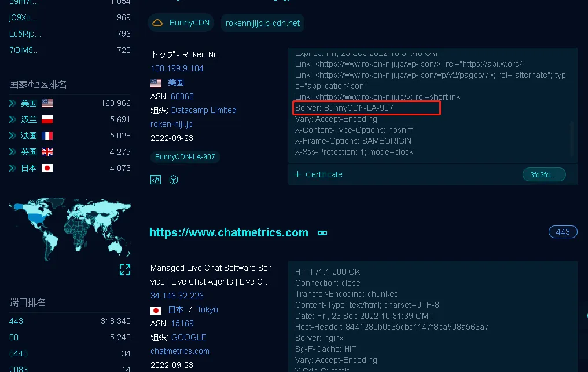The height and width of the screenshot is (372, 588).
Task: Click Japan flag beside Tokyo location
Action: click(156, 310)
